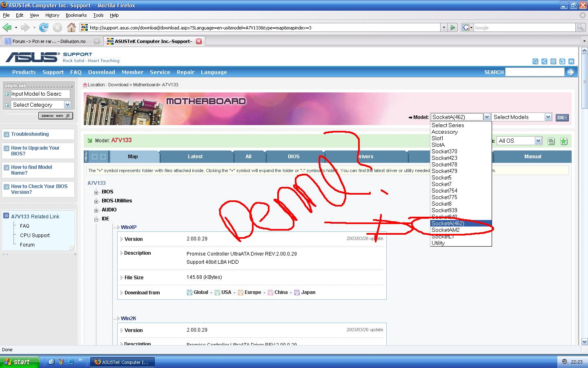Open the Firefox Tools menu

point(98,15)
